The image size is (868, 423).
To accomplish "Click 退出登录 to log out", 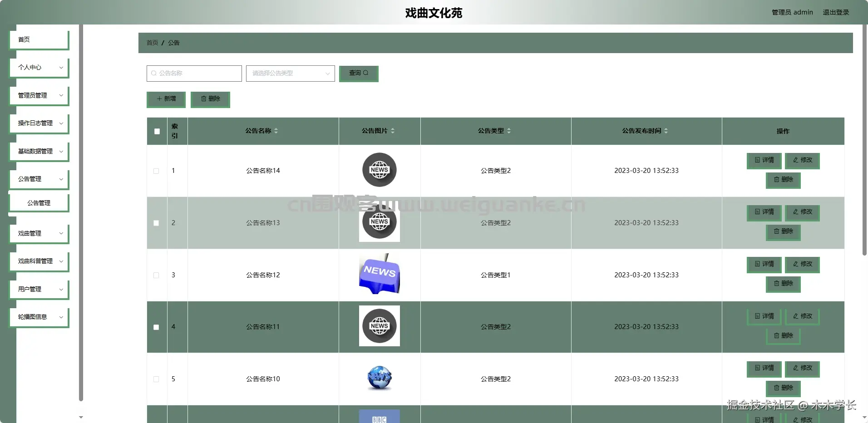I will pyautogui.click(x=836, y=12).
